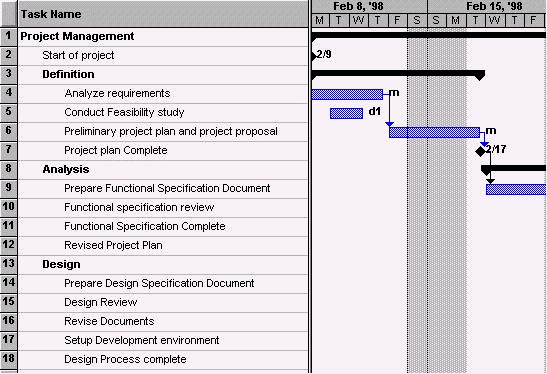Viewport: 547px width, 374px height.
Task: Select the Conduct Feasibility study Gantt bar
Action: point(346,113)
